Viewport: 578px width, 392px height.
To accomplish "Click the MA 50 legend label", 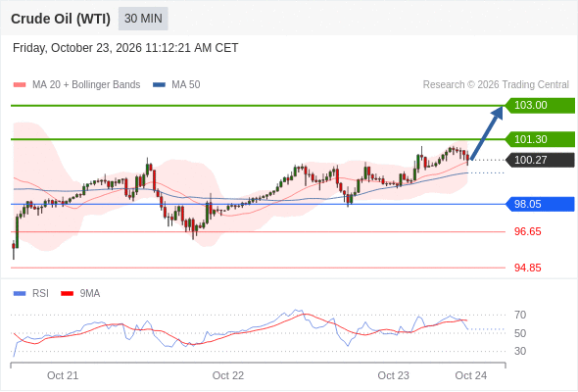I will click(186, 85).
